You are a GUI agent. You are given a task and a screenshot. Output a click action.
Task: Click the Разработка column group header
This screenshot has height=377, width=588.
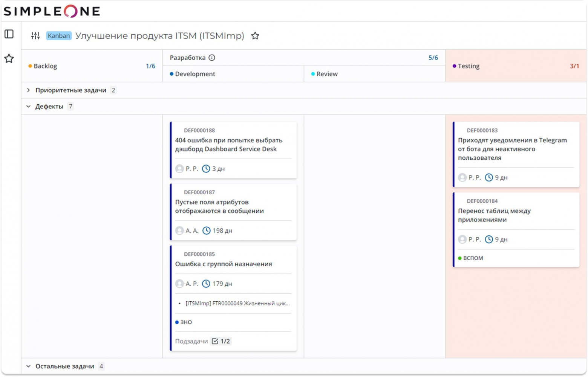pyautogui.click(x=304, y=58)
